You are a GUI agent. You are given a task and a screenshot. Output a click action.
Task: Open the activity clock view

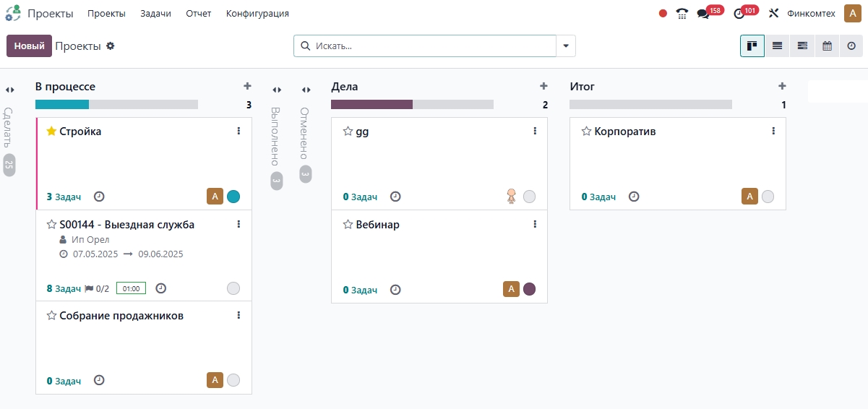(851, 46)
